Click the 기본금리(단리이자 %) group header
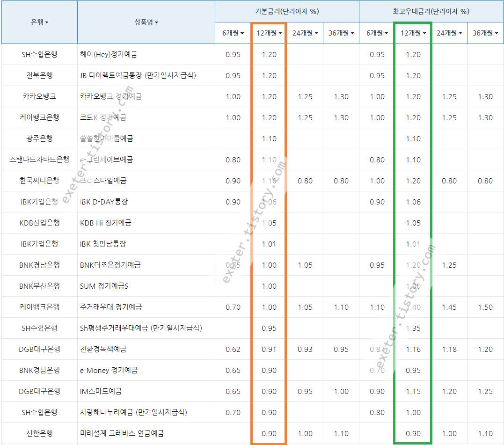 click(287, 12)
